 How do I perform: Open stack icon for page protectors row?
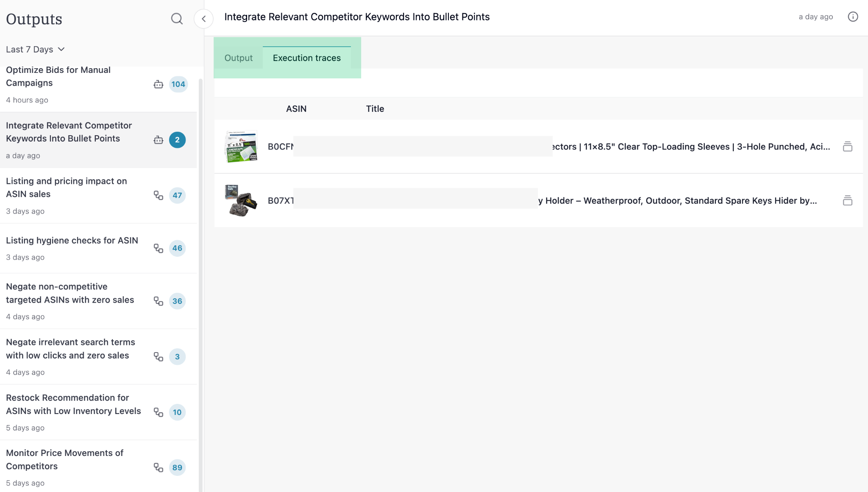coord(847,147)
